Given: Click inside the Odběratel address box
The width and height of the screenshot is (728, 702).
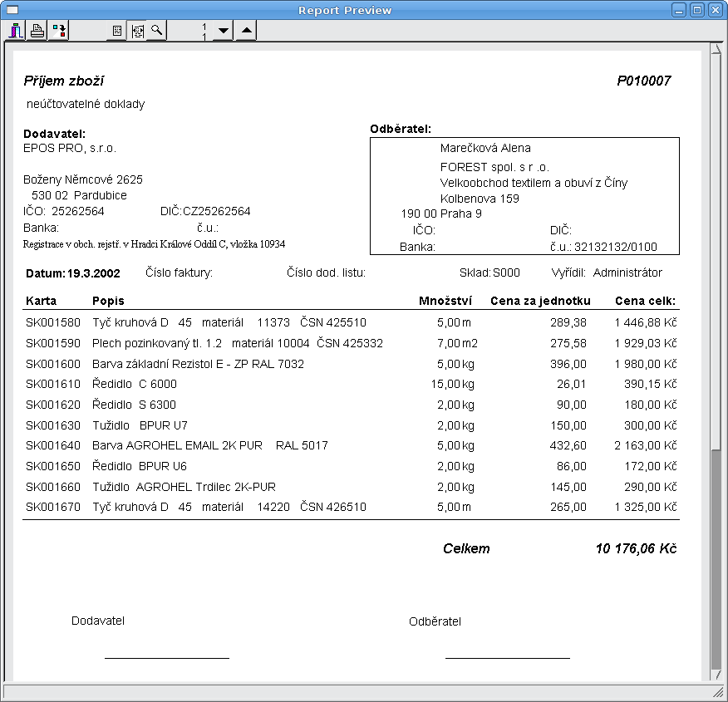Looking at the screenshot, I should point(524,196).
